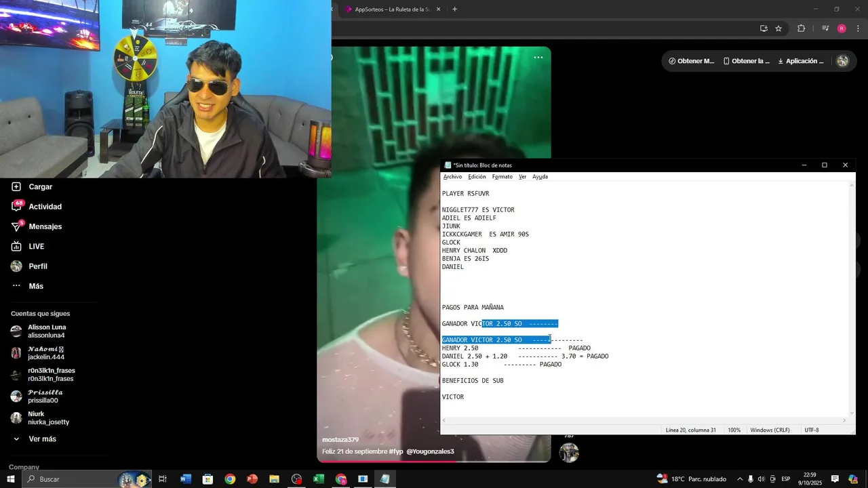868x488 pixels.
Task: Close the AppSorteos browser tab
Action: (438, 9)
